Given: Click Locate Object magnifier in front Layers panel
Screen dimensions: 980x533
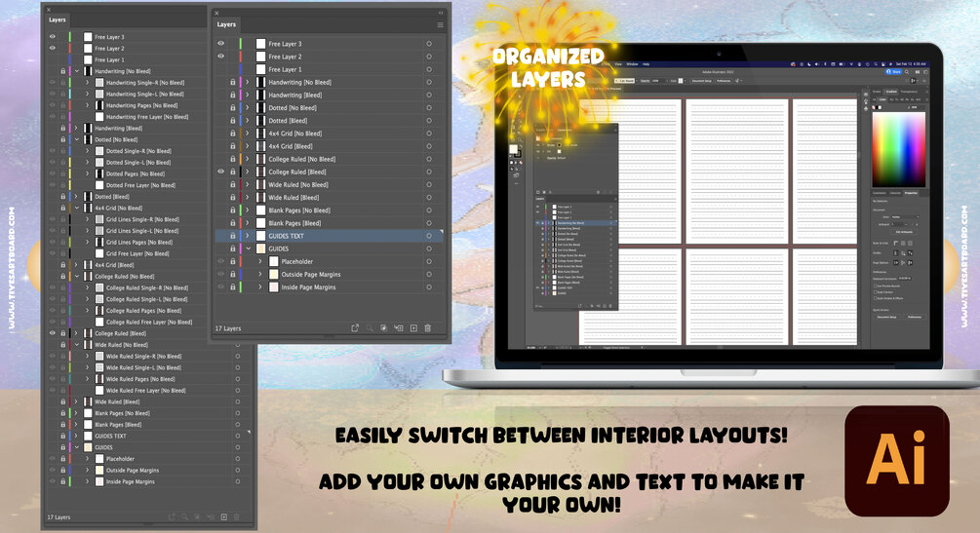Looking at the screenshot, I should [370, 328].
